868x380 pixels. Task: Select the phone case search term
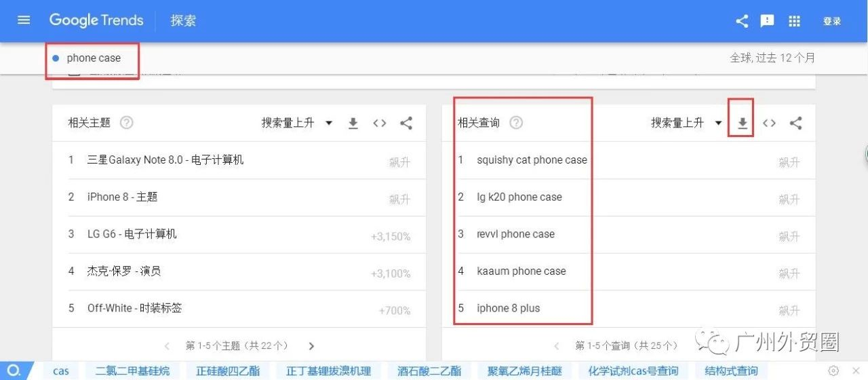(x=94, y=58)
